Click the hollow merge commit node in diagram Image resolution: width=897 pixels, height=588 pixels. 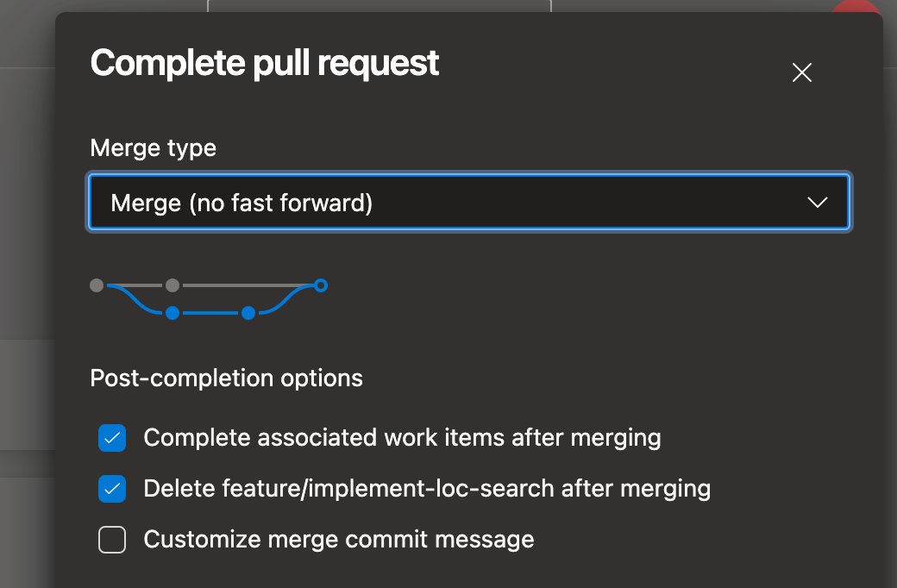[320, 285]
